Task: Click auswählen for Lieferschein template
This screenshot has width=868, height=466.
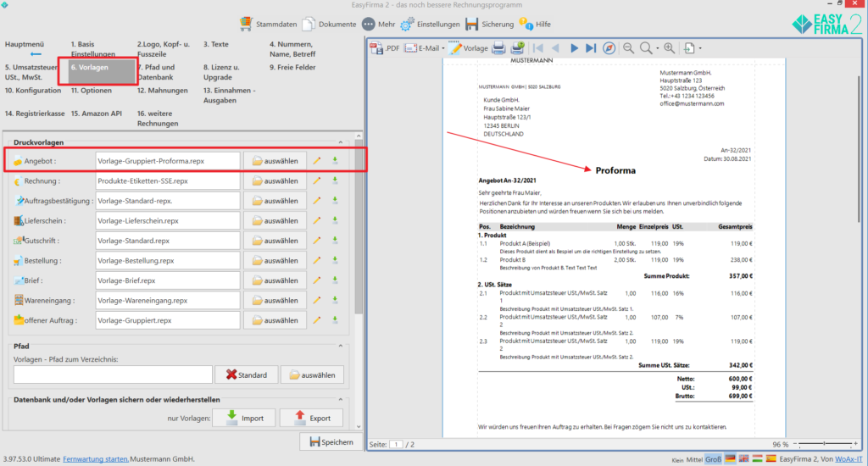Action: point(275,221)
